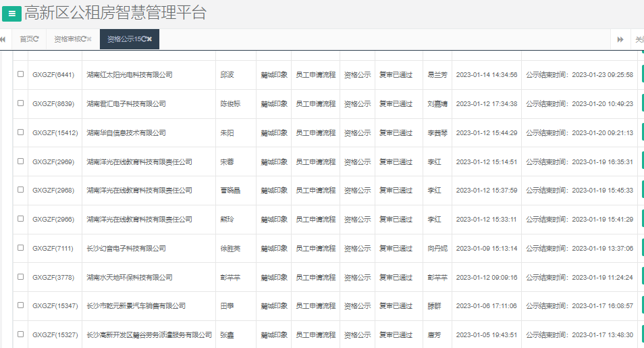Click timestamp 2023-01-14 14:34:56
Screen dimensions: 644x348
click(487, 75)
